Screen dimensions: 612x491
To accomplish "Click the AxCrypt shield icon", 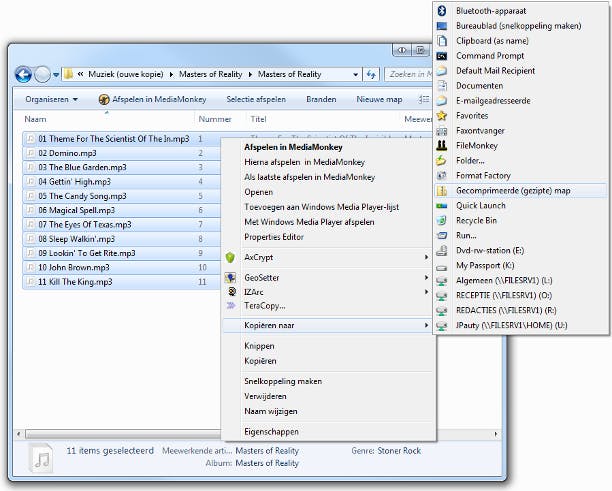I will [230, 257].
